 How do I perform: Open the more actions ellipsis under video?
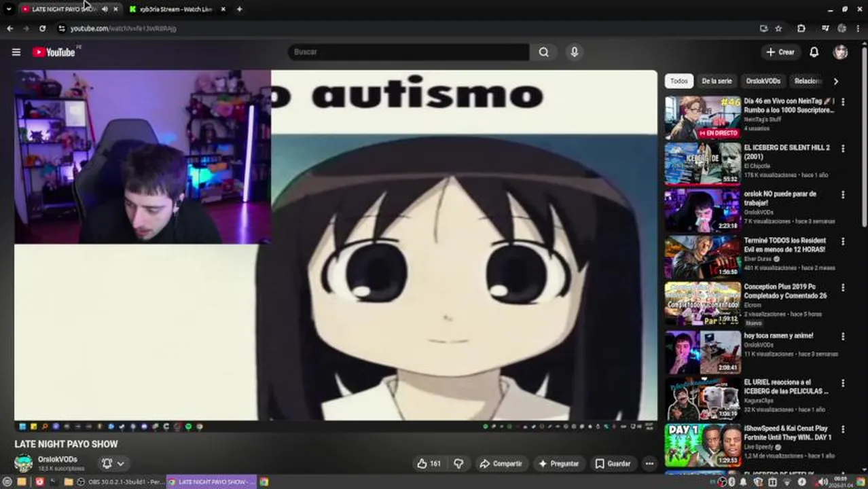coord(649,464)
